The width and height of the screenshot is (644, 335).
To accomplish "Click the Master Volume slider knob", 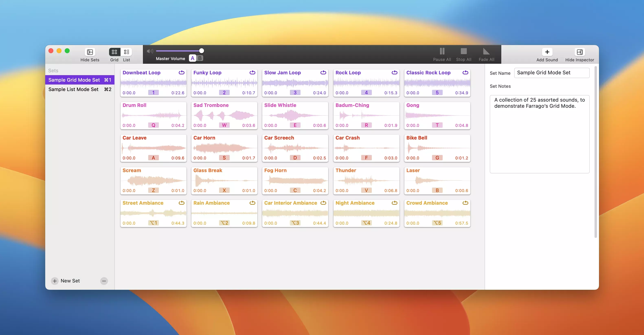I will coord(201,51).
